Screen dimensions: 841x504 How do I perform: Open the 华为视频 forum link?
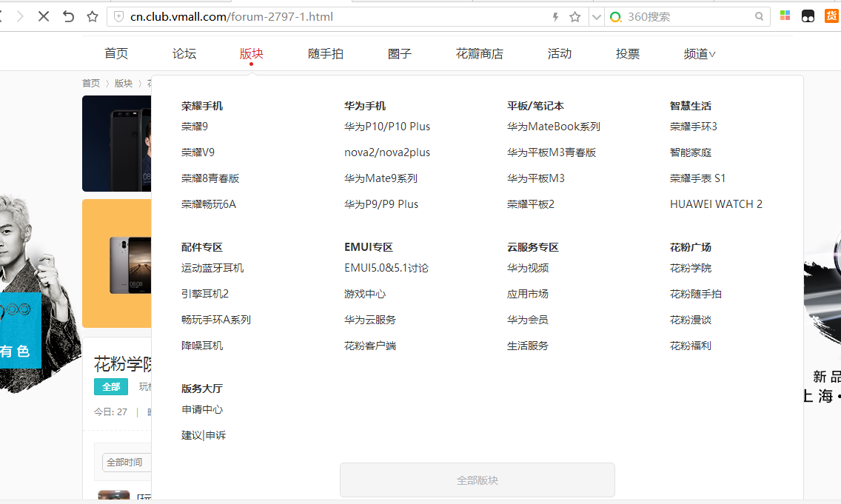pos(528,268)
